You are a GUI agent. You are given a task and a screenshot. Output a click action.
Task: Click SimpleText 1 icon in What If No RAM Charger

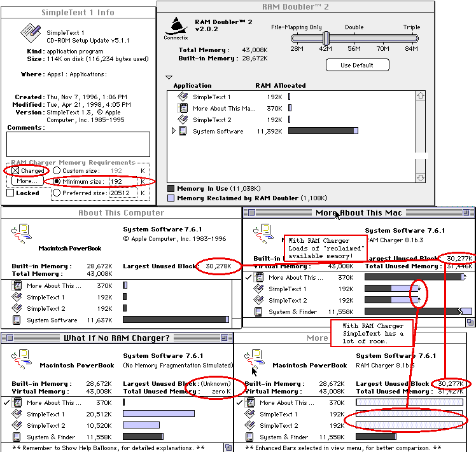17,414
